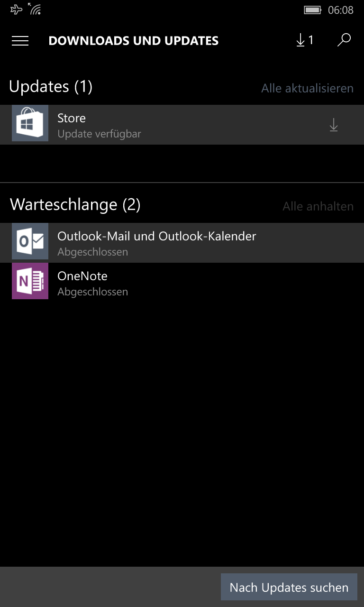Tap the Outlook envelope app icon
The width and height of the screenshot is (364, 607).
(x=30, y=241)
